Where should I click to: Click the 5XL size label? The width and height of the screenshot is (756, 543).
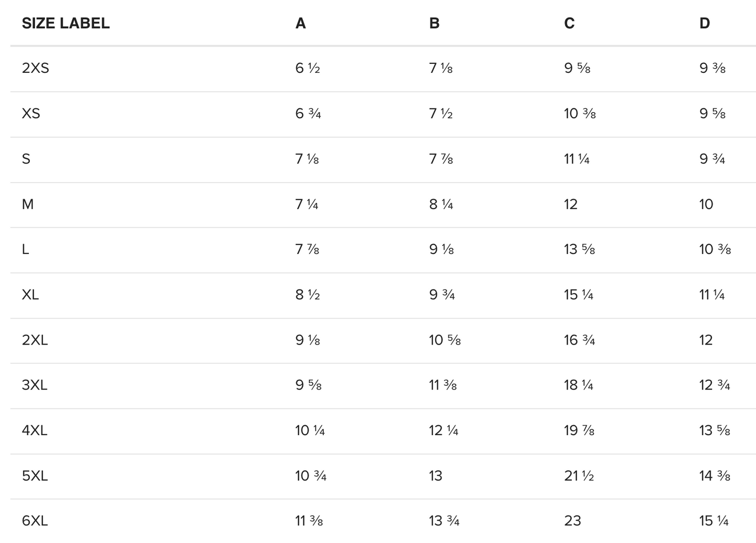(x=35, y=476)
